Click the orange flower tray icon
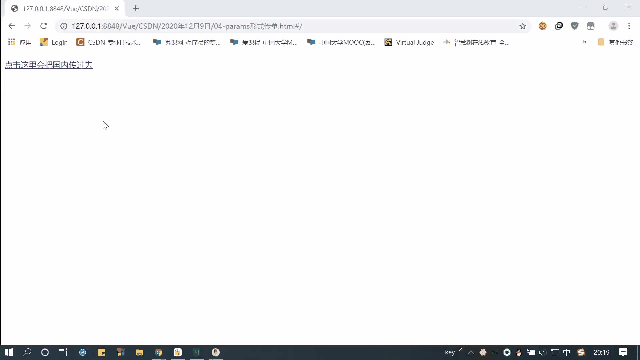Screen dimensions: 640x360 point(483,352)
